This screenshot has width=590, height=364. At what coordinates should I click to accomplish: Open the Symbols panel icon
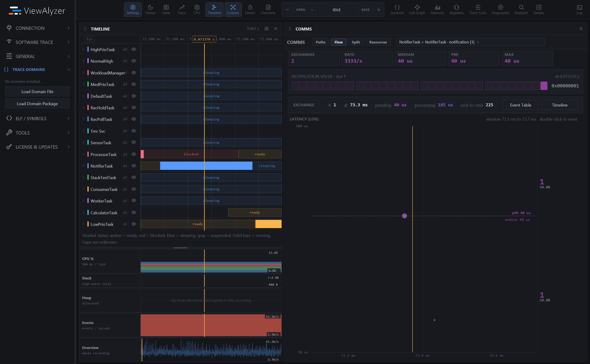pyautogui.click(x=397, y=10)
